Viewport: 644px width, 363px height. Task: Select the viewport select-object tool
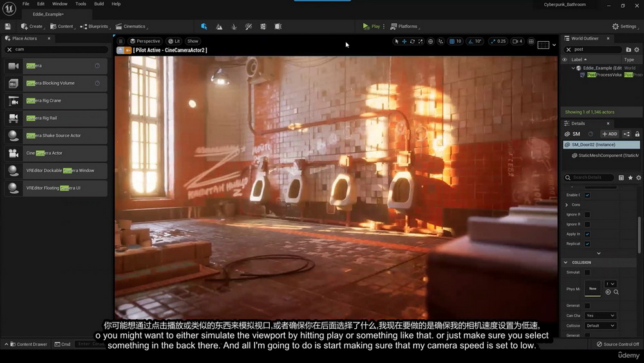[396, 41]
